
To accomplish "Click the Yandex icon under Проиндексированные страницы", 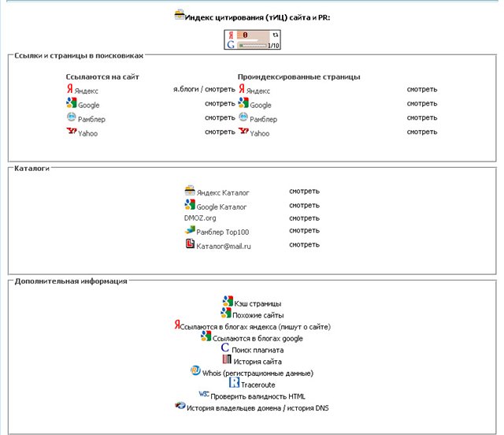I will (x=242, y=88).
